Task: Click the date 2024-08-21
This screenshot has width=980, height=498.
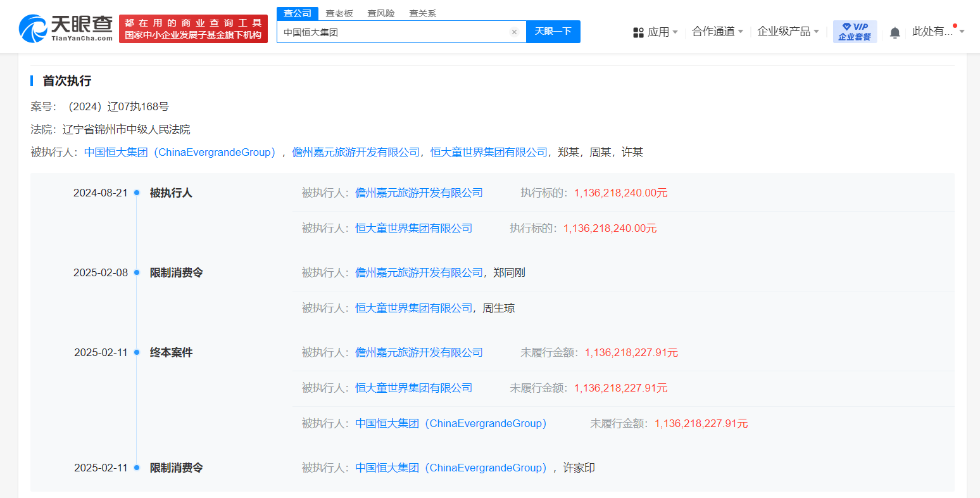Action: point(101,193)
